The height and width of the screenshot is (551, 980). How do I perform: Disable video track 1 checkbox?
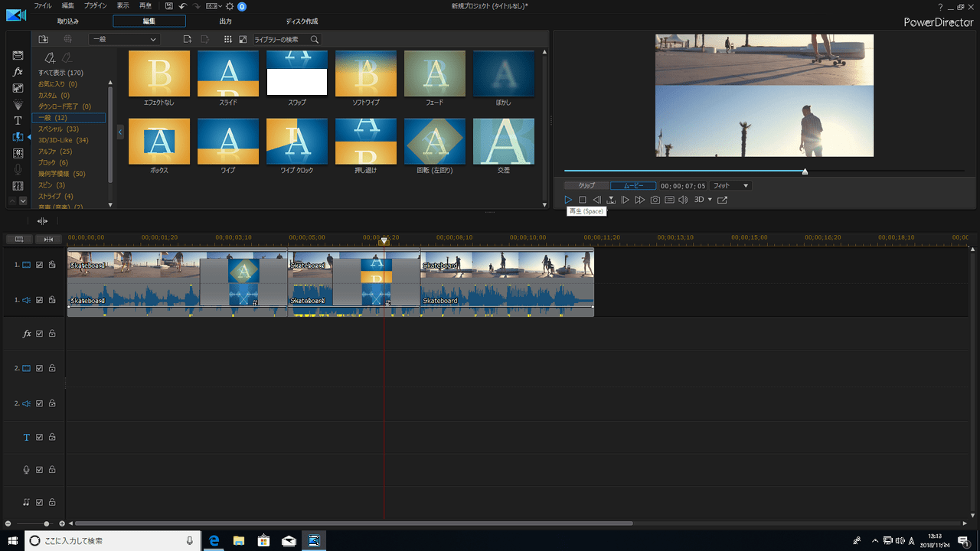point(40,265)
